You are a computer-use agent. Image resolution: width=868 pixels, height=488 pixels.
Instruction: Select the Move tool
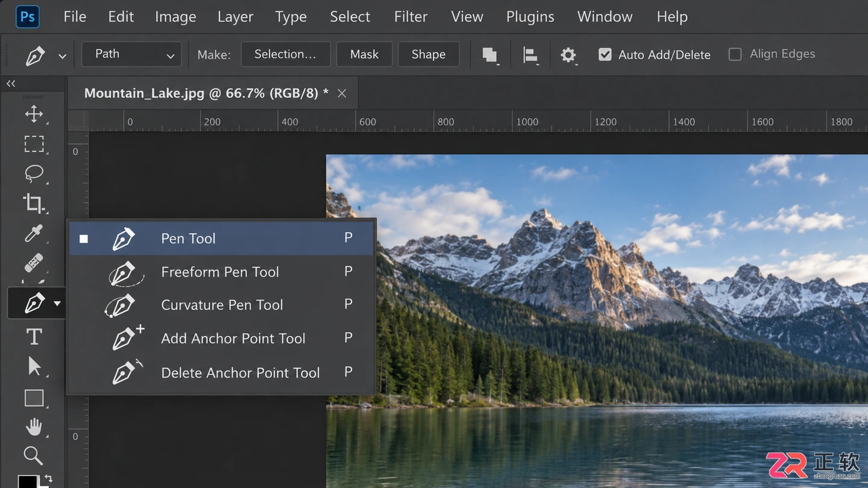click(x=34, y=114)
